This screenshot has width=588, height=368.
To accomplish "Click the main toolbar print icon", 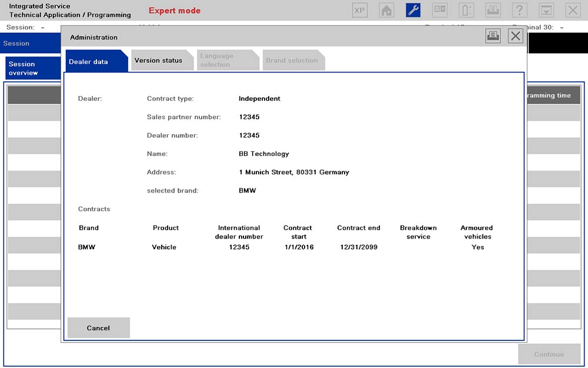I will coord(493,10).
